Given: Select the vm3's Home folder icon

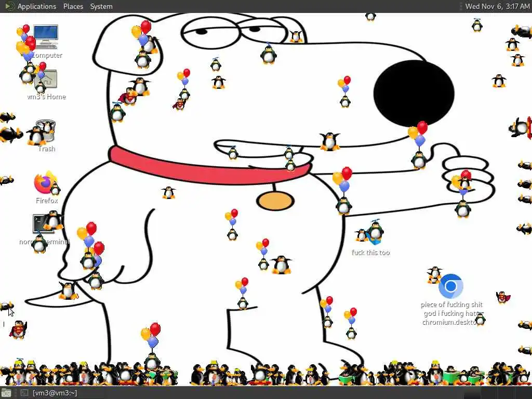Looking at the screenshot, I should [x=46, y=79].
